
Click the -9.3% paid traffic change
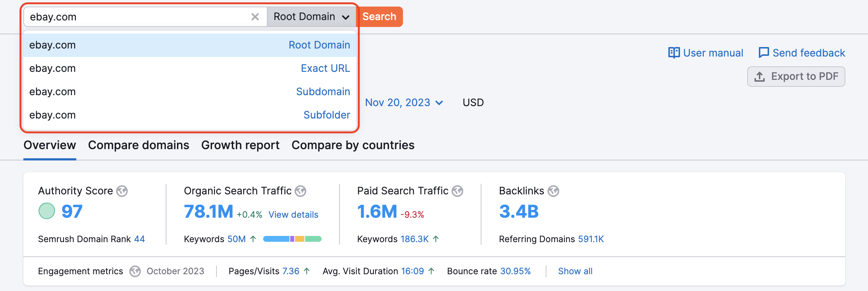[x=412, y=214]
